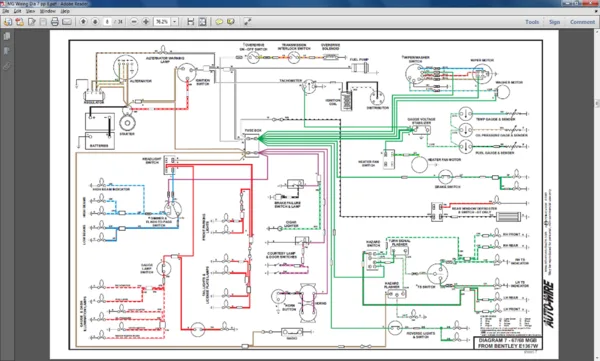Viewport: 600px width, 361px height.
Task: Click the STARTER label in the diagram
Action: point(127,134)
